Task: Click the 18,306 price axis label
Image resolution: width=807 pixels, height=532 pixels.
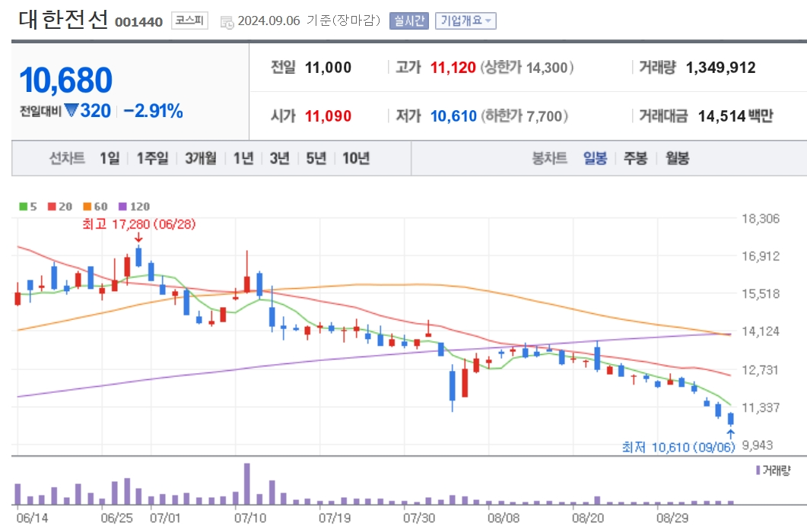Action: [x=760, y=219]
